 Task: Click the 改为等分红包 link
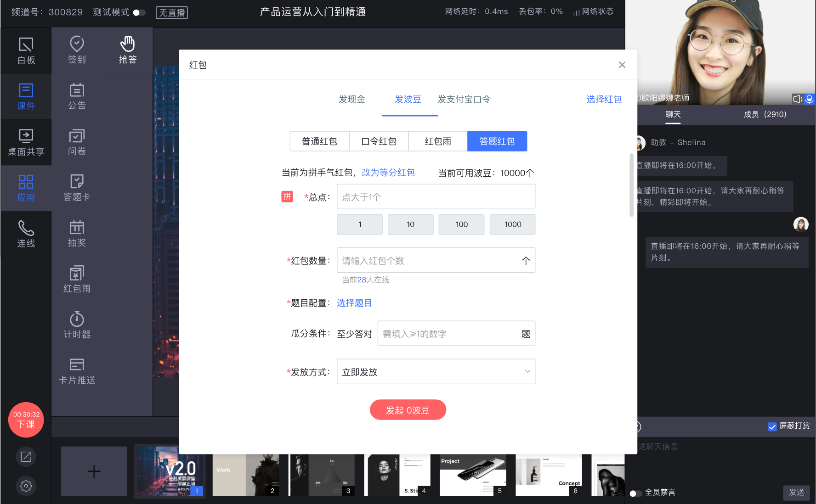tap(388, 173)
